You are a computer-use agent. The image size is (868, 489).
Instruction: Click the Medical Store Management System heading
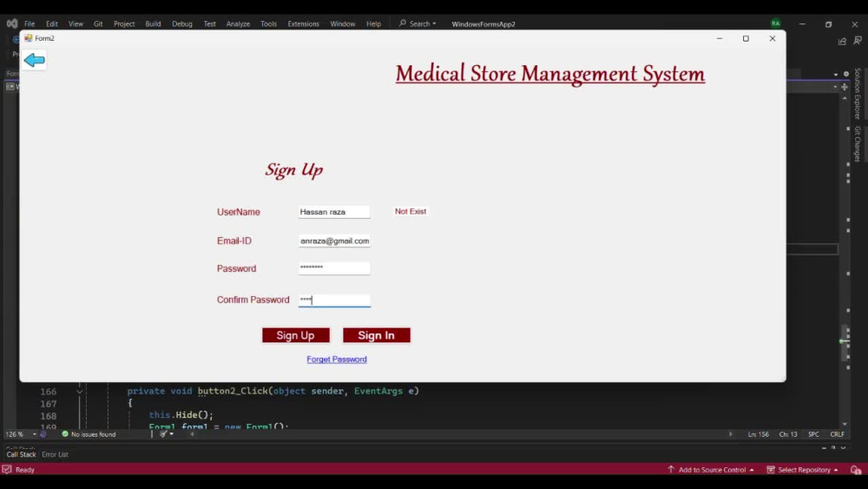pos(550,74)
